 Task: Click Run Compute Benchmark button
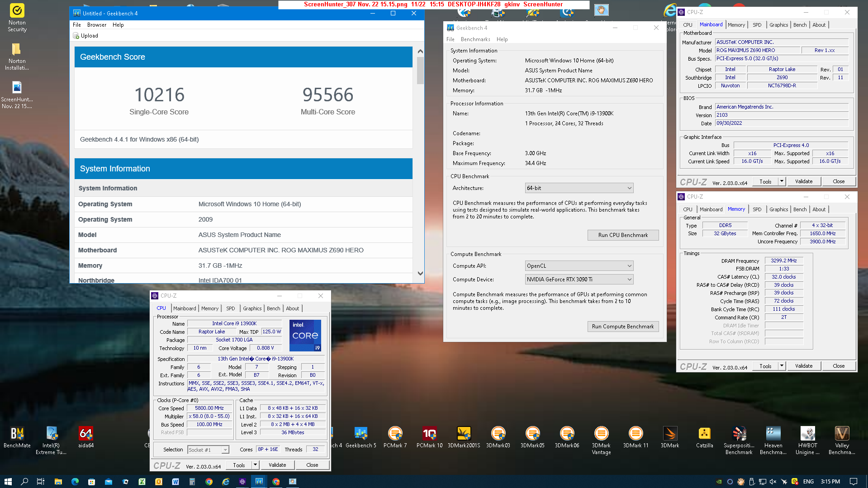pos(623,327)
